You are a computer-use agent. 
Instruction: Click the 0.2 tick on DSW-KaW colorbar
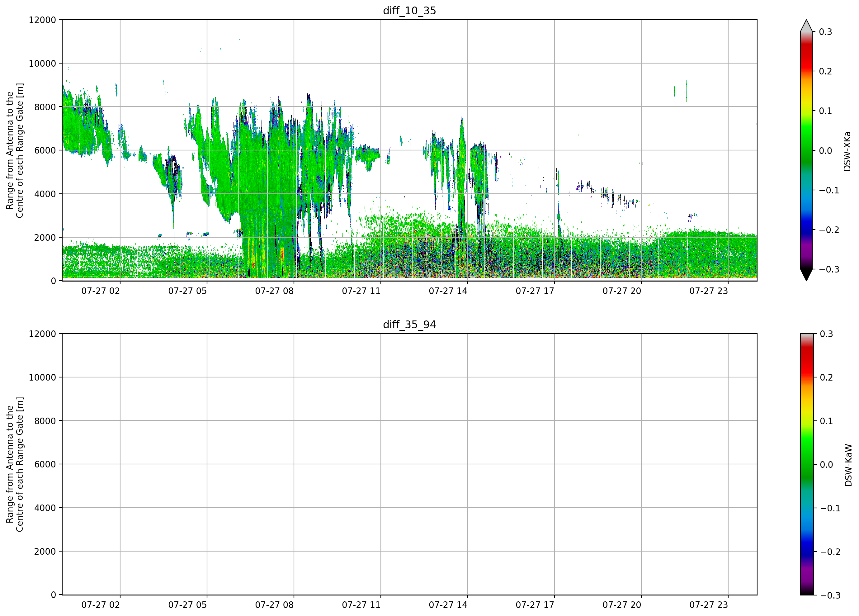tap(826, 377)
